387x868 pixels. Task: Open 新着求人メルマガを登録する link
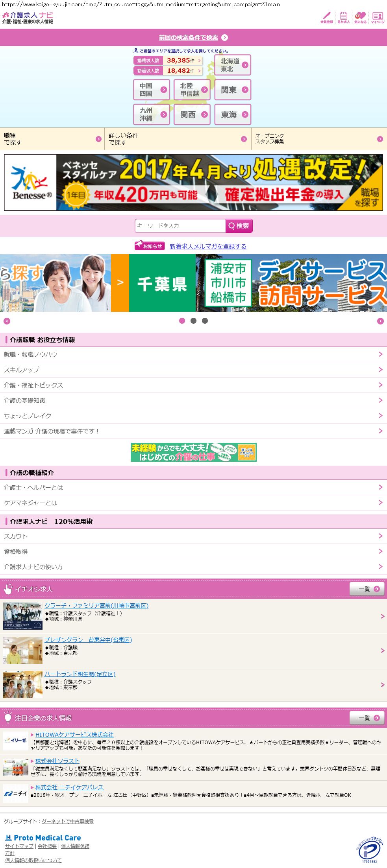pos(208,246)
